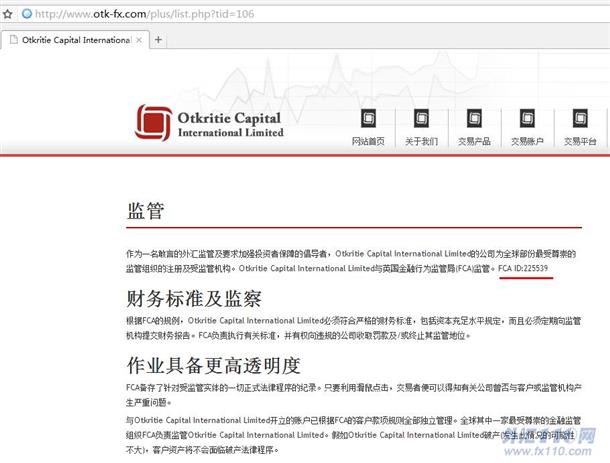Click paragraph starting 作为一名敢言的外汇监管
The image size is (610, 463).
click(351, 261)
